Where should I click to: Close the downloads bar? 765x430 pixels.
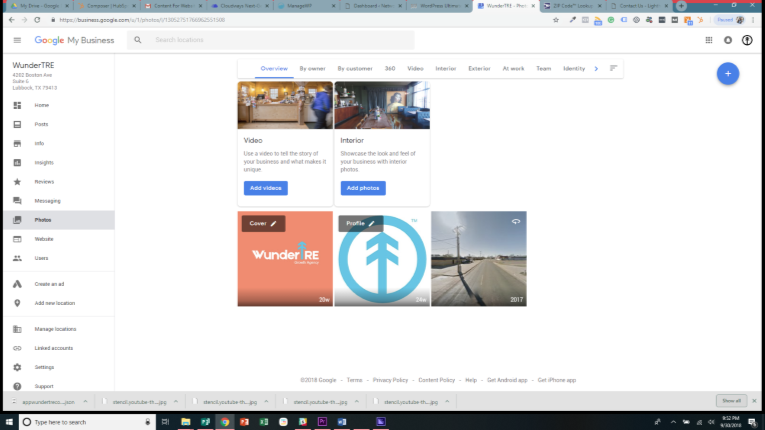754,401
